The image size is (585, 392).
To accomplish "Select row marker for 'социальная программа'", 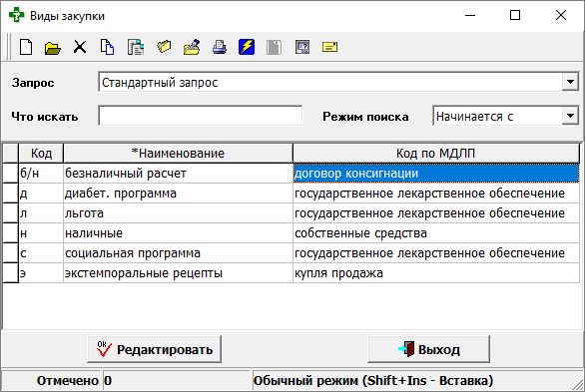I will pos(10,253).
